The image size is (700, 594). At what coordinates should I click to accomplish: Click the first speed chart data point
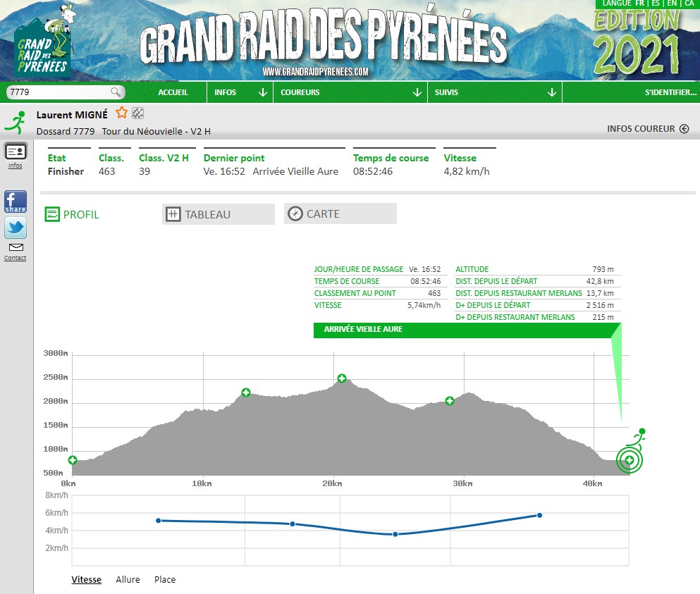click(x=159, y=520)
